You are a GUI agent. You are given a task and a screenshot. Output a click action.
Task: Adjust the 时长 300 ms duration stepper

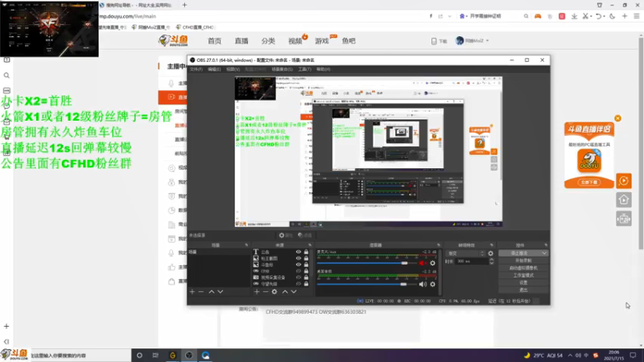coord(491,261)
